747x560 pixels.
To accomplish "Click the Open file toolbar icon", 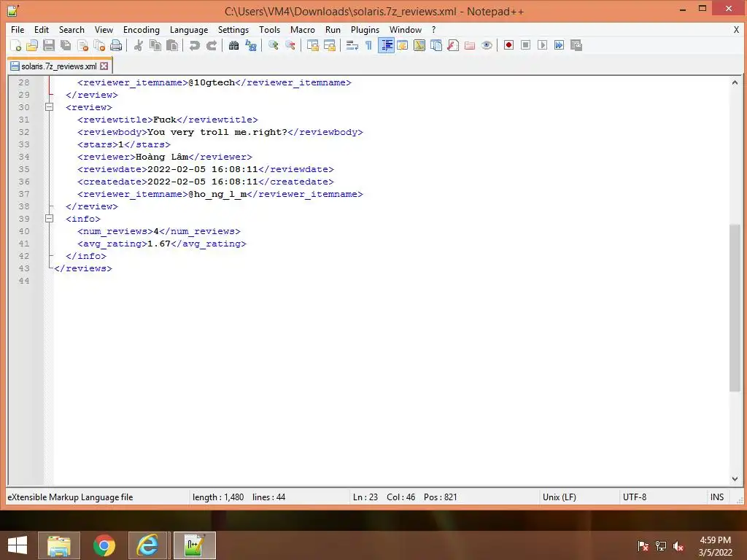I will tap(32, 45).
